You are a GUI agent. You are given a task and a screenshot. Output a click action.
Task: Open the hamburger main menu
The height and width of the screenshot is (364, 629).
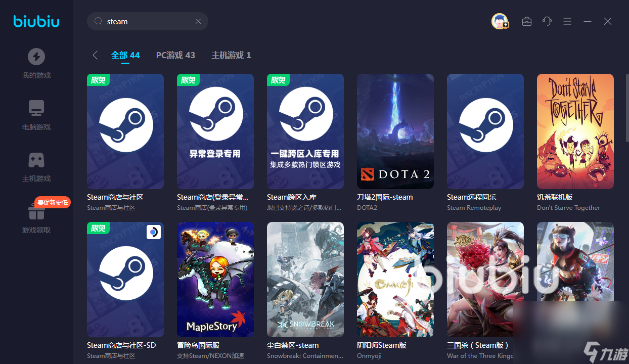point(567,21)
